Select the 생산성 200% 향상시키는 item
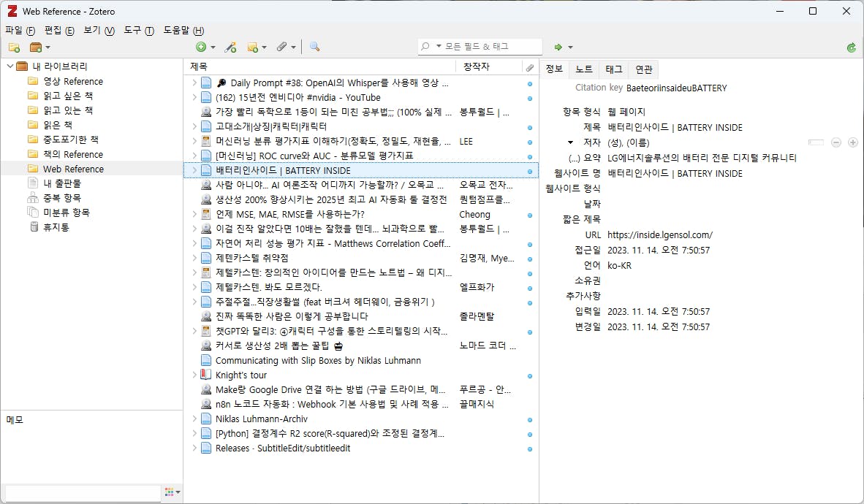864x504 pixels. (361, 200)
